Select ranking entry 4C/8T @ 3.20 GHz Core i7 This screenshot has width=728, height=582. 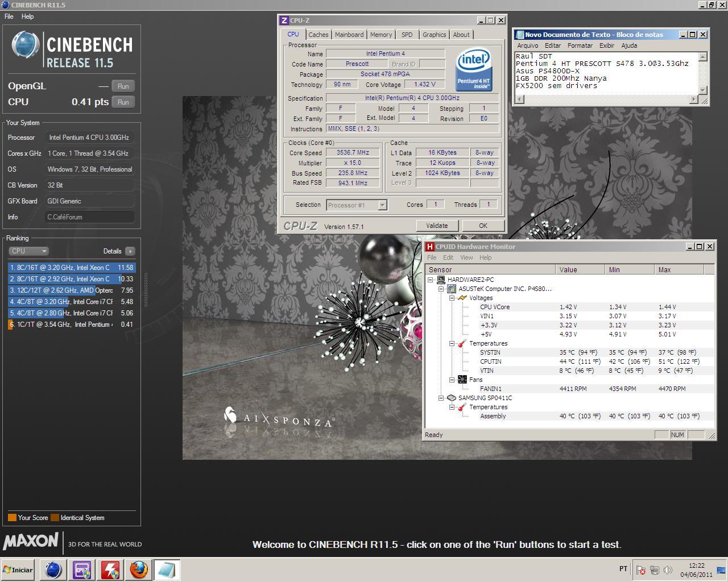pos(72,302)
